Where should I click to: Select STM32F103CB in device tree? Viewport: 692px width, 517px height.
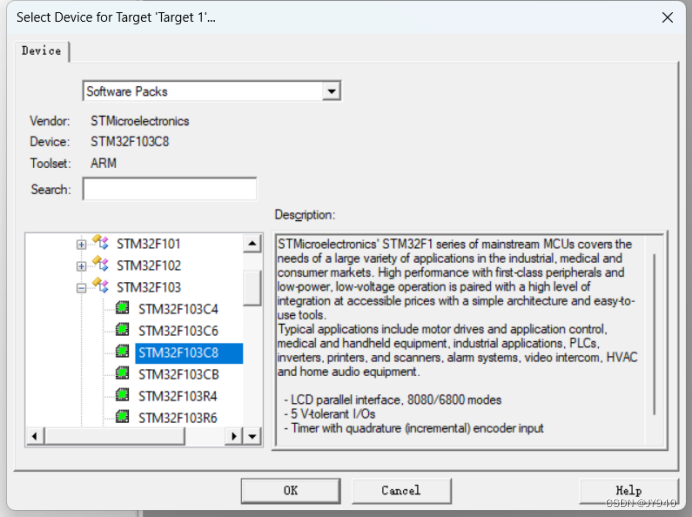178,374
